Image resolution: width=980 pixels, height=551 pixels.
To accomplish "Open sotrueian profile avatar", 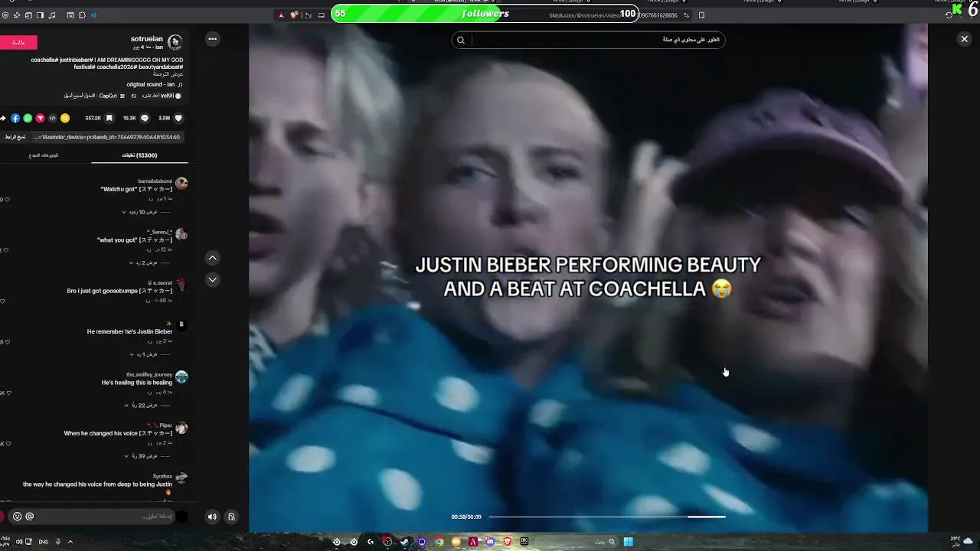I will coord(175,42).
